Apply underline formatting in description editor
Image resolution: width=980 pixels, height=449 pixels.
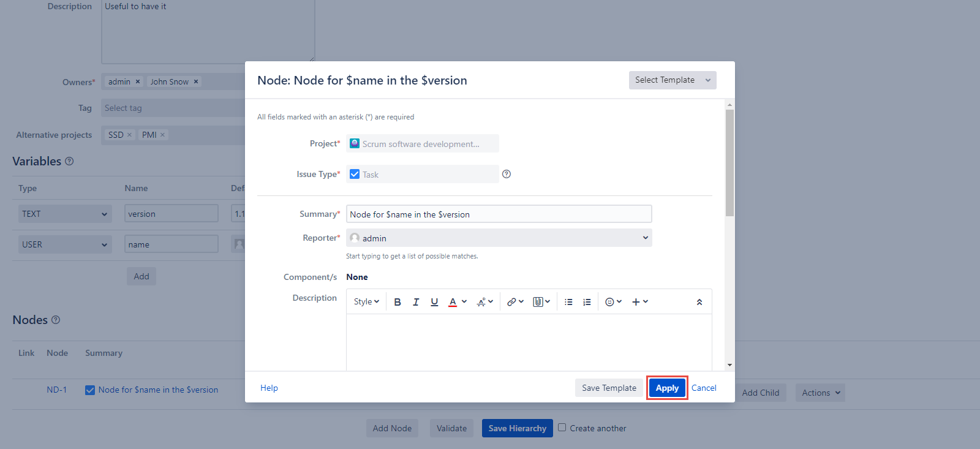coord(434,302)
